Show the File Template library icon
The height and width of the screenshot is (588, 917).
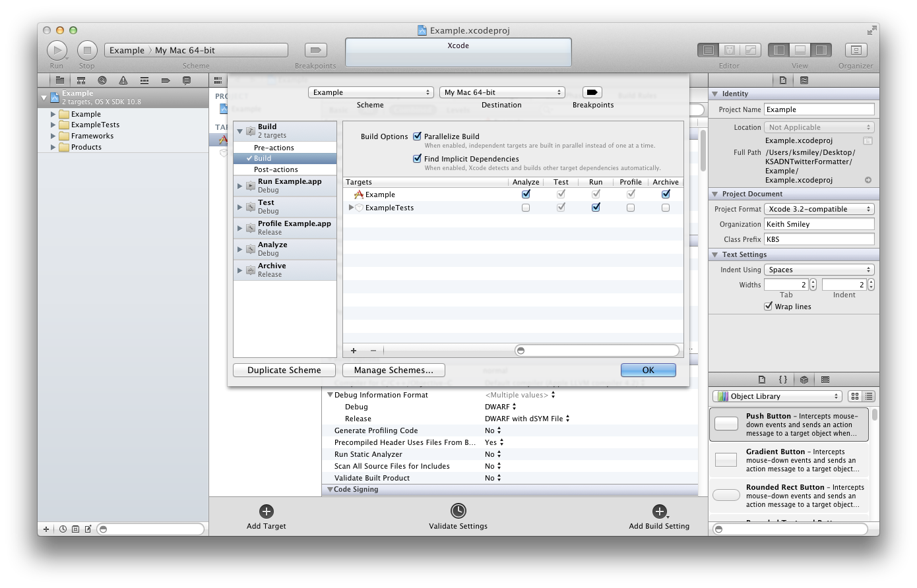762,380
